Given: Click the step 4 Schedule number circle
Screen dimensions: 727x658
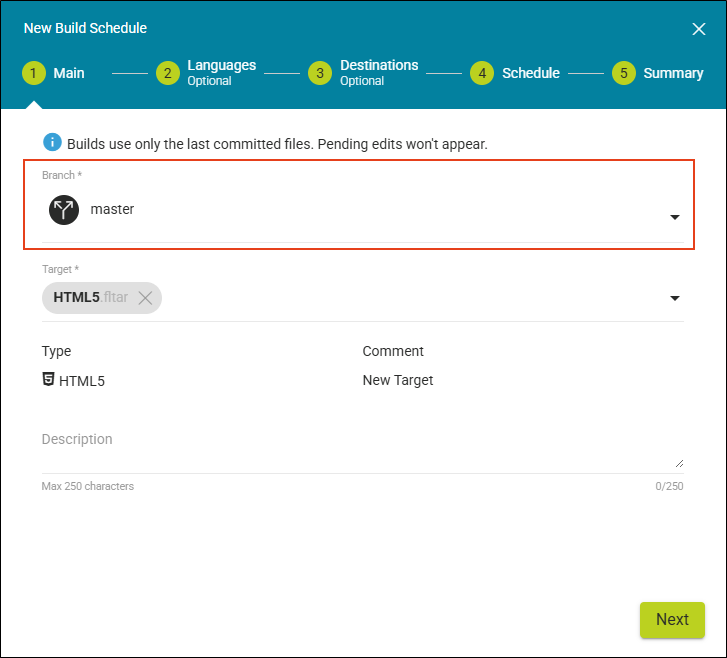Looking at the screenshot, I should (x=482, y=73).
